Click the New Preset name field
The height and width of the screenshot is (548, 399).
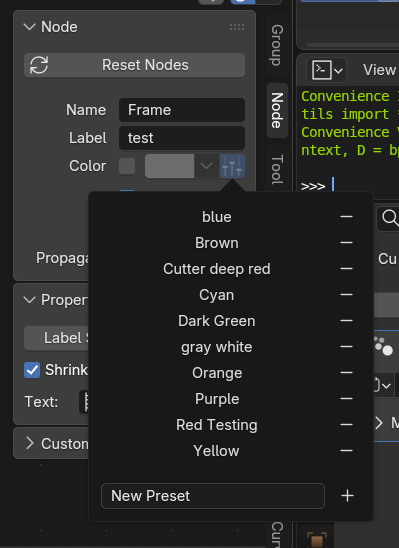point(213,496)
